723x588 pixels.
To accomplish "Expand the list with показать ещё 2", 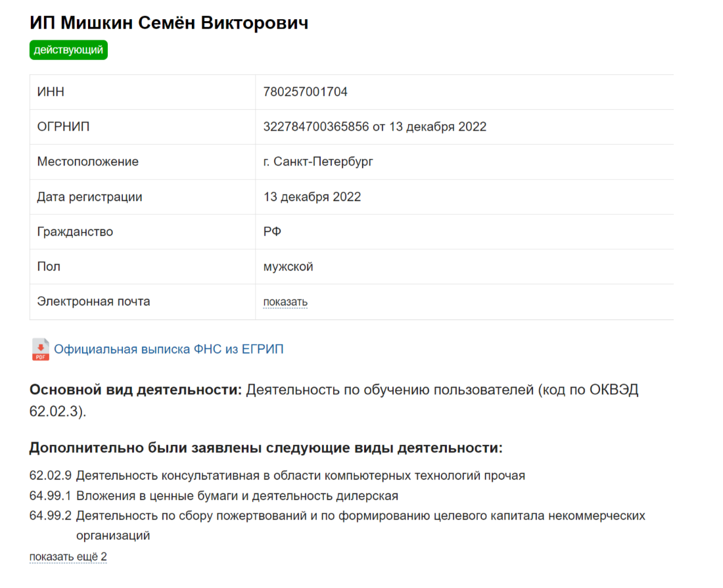I will click(68, 556).
